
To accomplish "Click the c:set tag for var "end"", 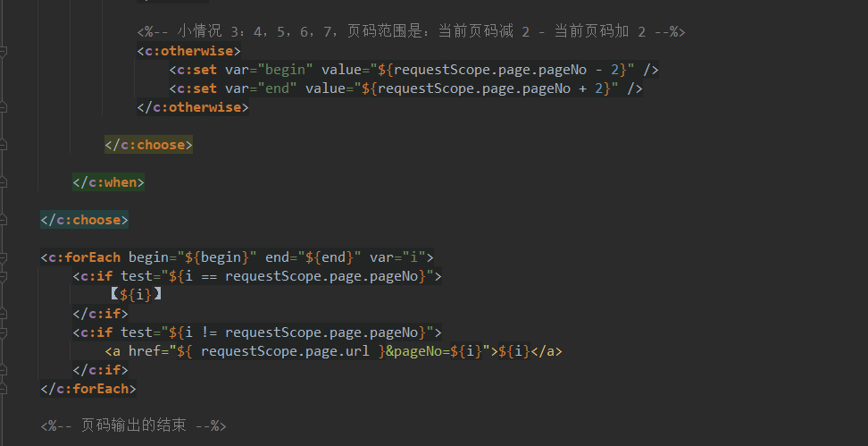I will tap(193, 88).
